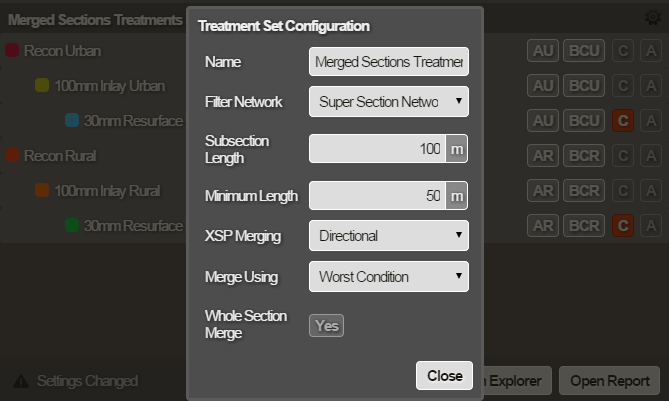The width and height of the screenshot is (669, 401).
Task: Click the BCU badge on Recon Urban row
Action: (583, 51)
